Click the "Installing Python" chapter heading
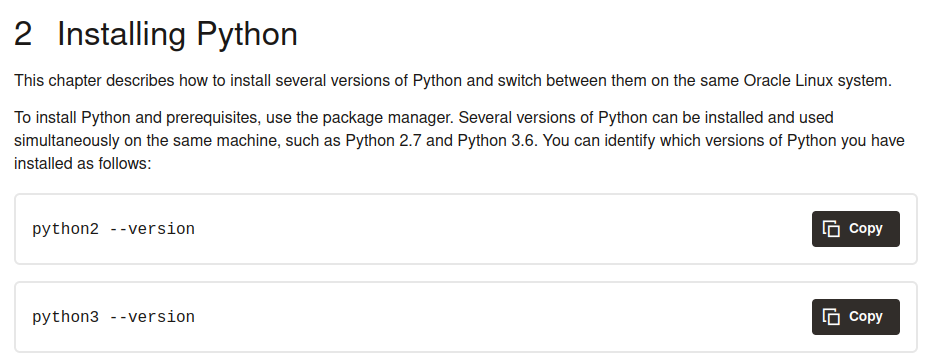Image resolution: width=939 pixels, height=364 pixels. coord(177,34)
